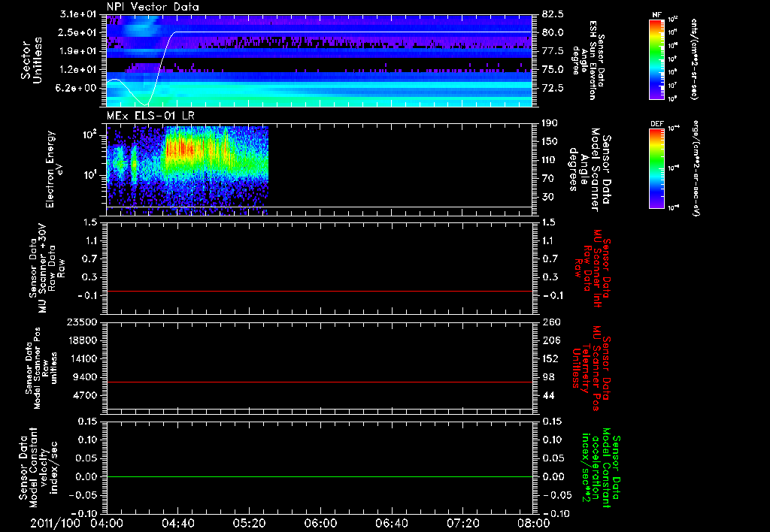
Task: Click the cnts/(cm**2-sr-sec) units label
Action: click(694, 59)
